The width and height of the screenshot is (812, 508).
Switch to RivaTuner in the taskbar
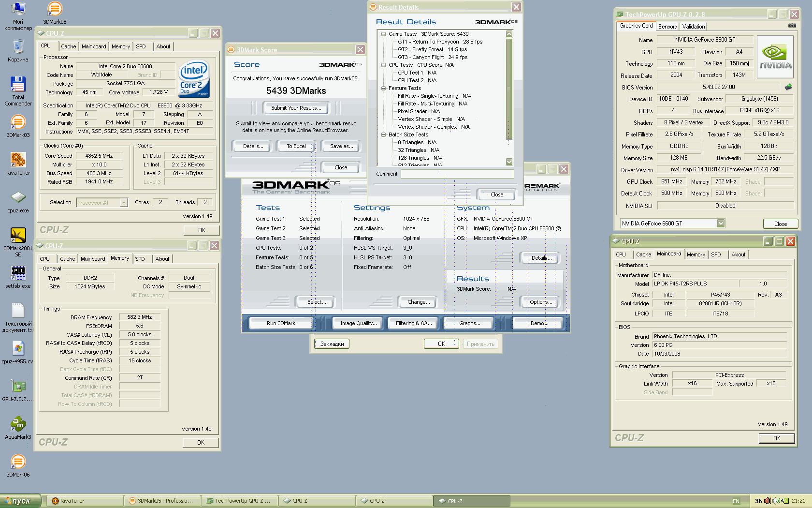pos(85,501)
